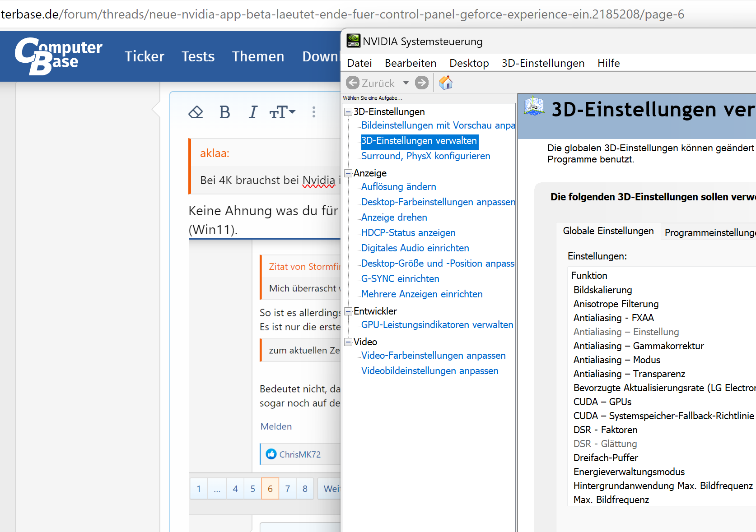
Task: Select the Dreifach-Puffer row
Action: click(662, 458)
